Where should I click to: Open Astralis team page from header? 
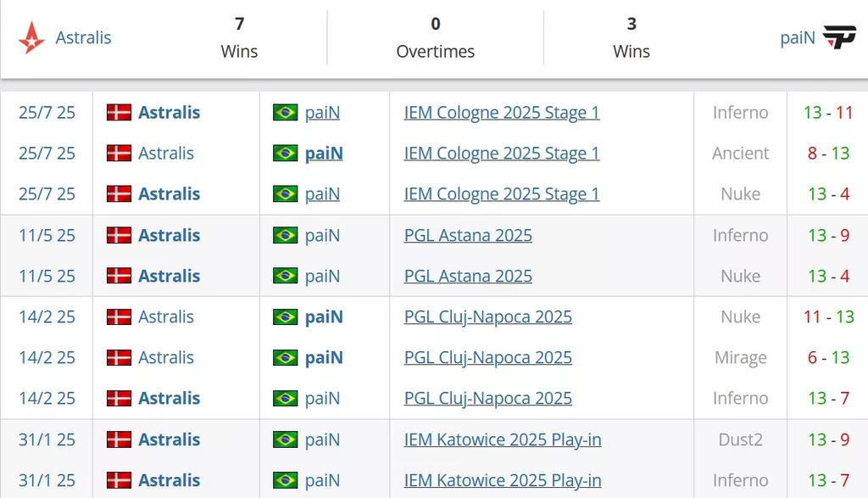pyautogui.click(x=83, y=37)
